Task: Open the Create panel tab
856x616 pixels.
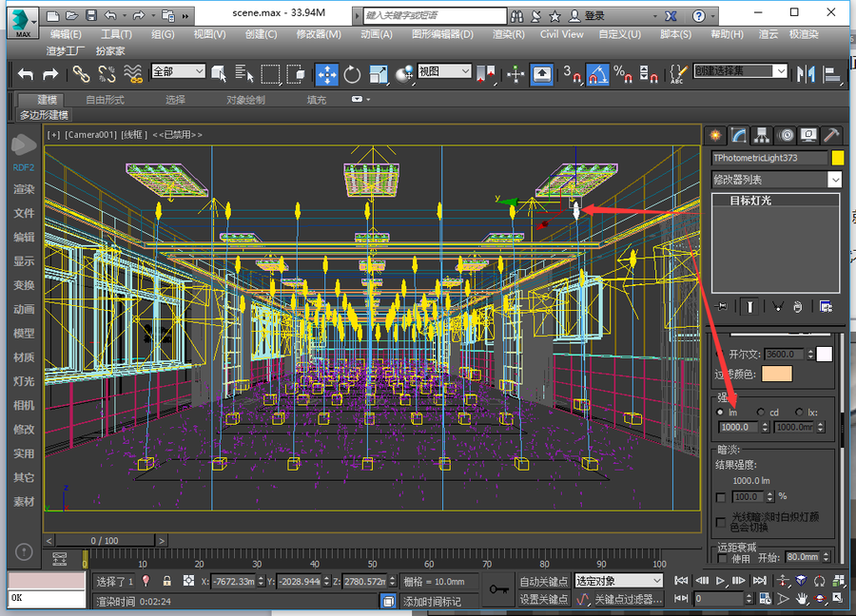Action: click(x=714, y=135)
